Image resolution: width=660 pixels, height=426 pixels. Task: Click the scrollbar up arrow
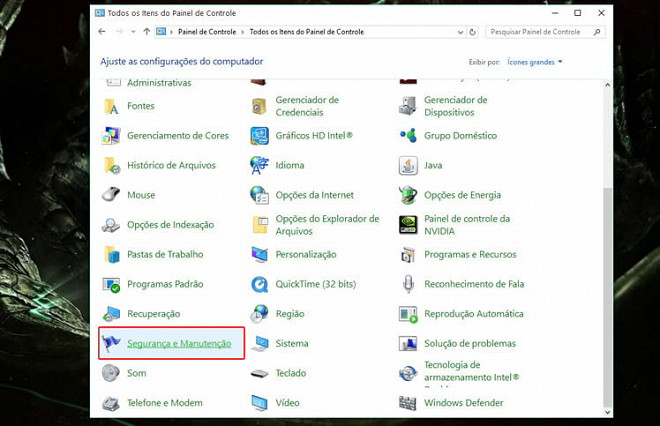tap(607, 85)
